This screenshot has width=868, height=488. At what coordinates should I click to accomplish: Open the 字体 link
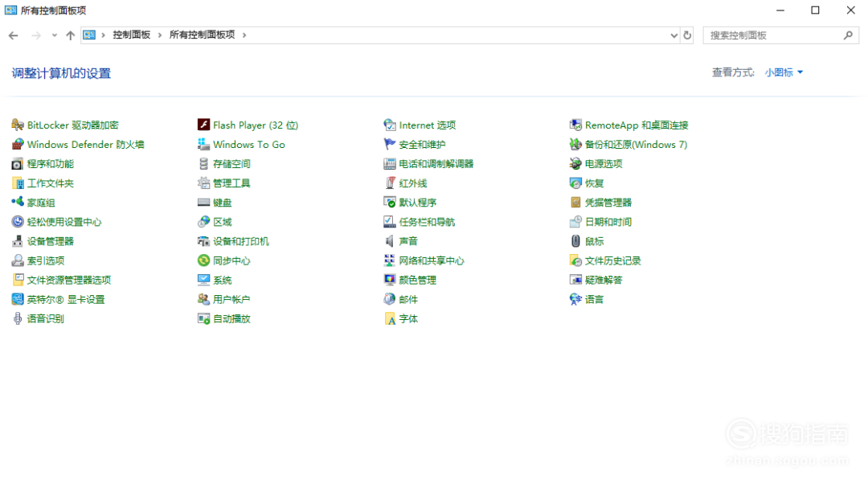coord(408,319)
